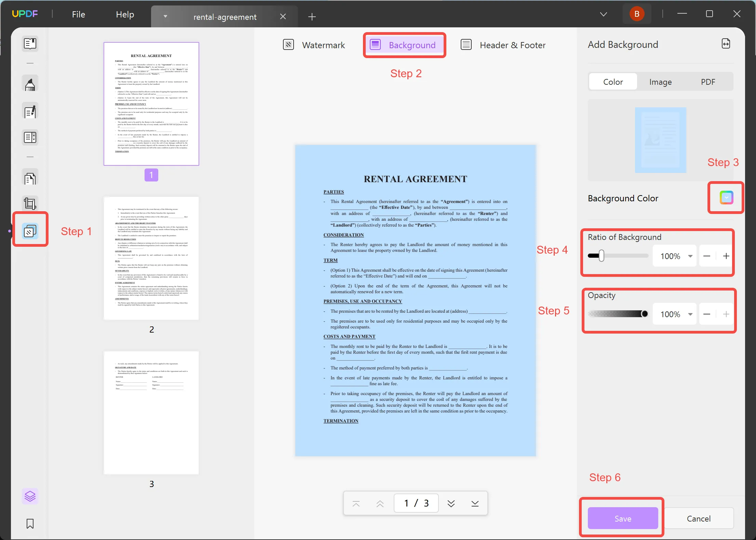Select the Color tab in Add Background
The image size is (756, 540).
click(612, 82)
